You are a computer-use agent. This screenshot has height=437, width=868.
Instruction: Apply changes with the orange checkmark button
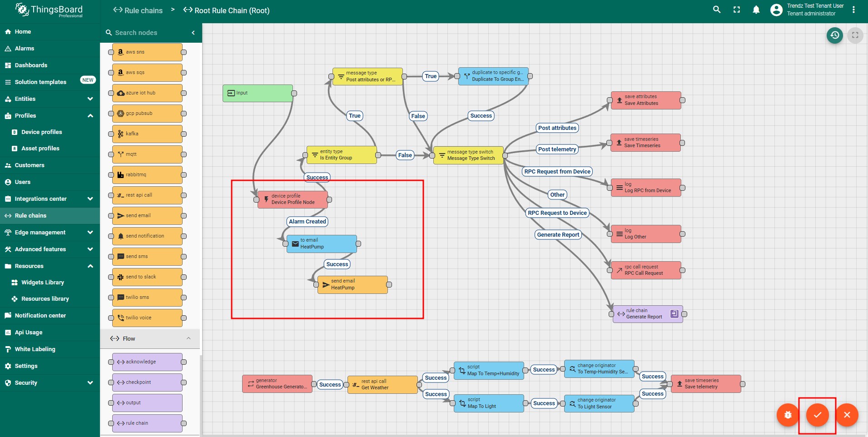817,415
